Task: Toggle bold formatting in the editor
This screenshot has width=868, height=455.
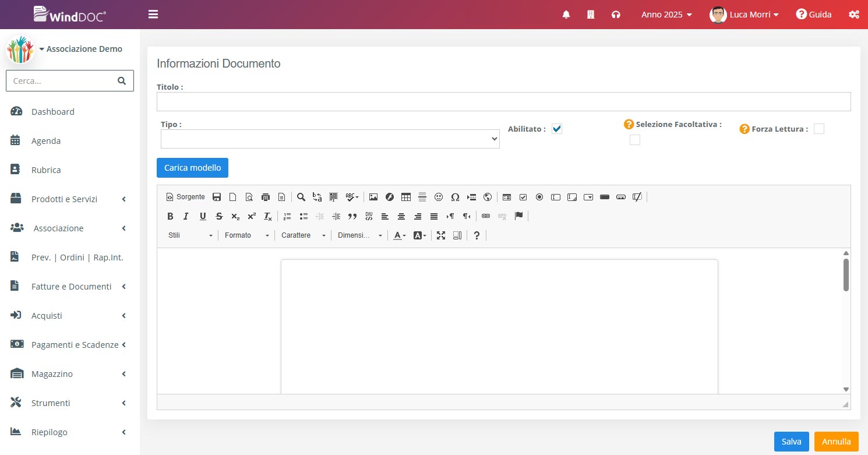Action: pos(170,216)
